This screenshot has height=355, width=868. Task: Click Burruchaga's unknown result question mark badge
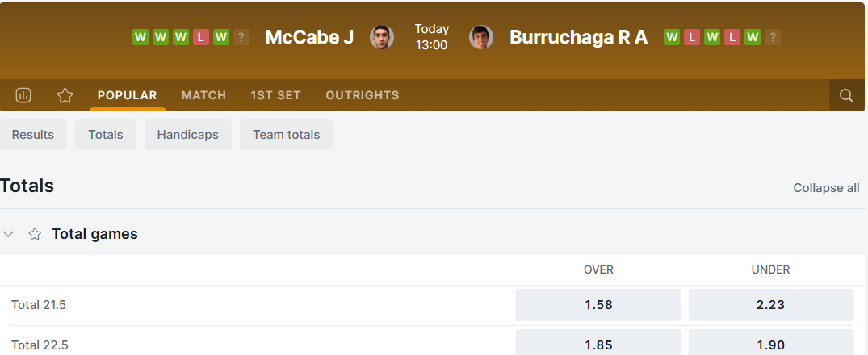click(773, 37)
